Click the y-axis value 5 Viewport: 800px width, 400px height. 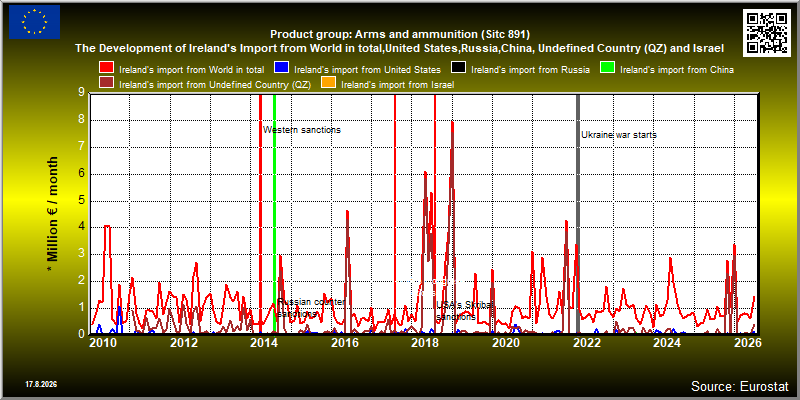point(81,200)
